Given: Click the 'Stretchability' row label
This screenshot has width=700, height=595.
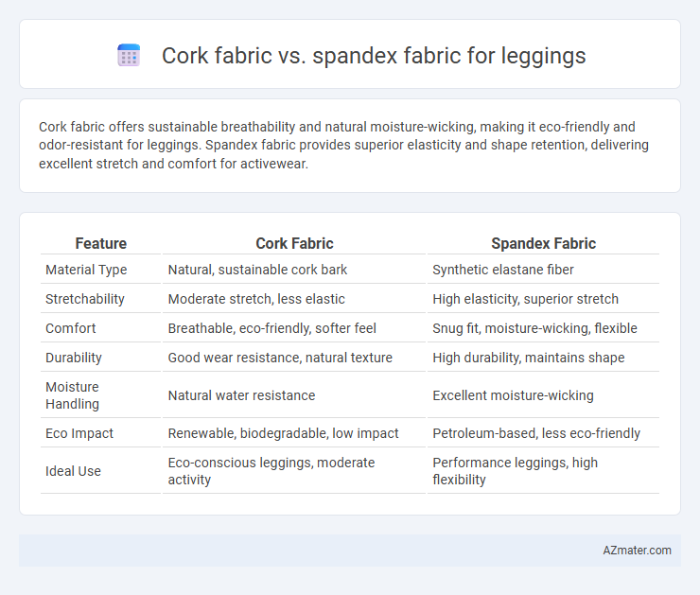Looking at the screenshot, I should (85, 299).
